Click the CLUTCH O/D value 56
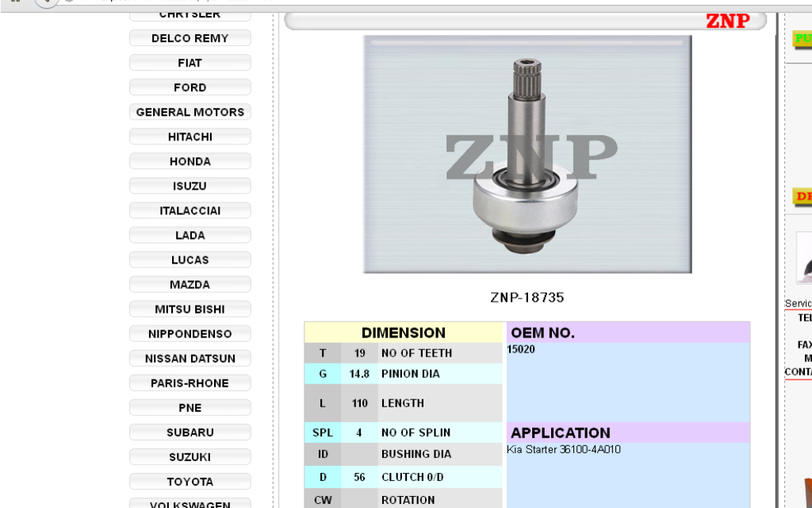The width and height of the screenshot is (812, 508). tap(359, 477)
